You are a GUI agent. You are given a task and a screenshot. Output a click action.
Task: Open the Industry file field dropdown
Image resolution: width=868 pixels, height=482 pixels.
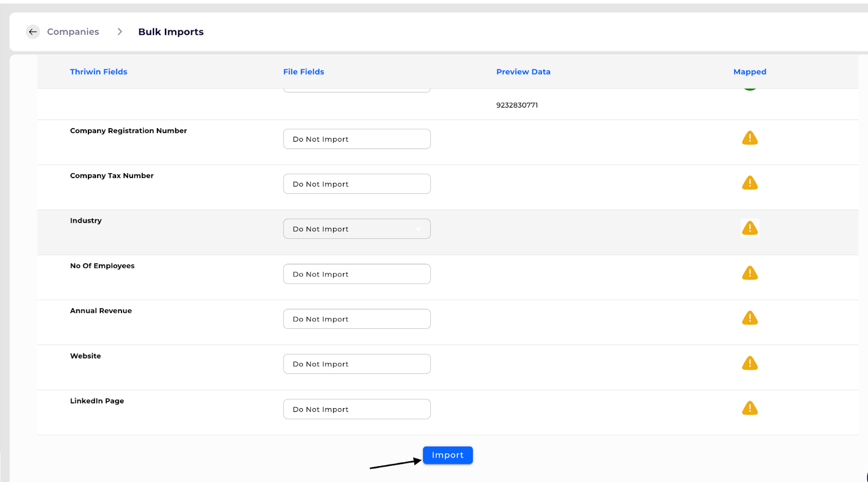point(357,229)
